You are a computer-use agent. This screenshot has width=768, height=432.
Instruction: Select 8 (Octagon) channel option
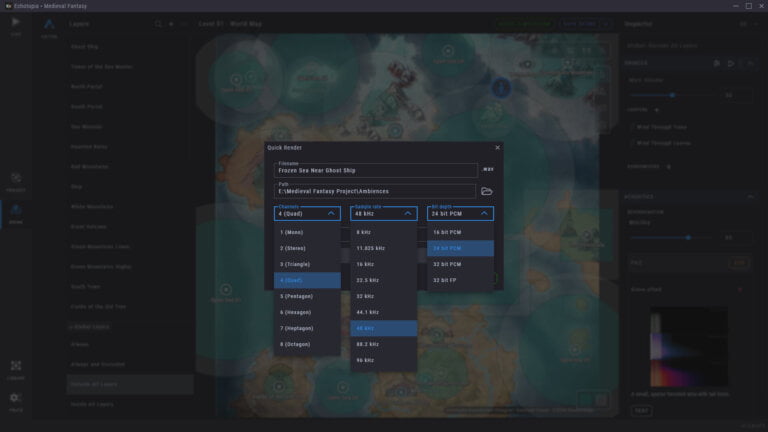tap(307, 344)
